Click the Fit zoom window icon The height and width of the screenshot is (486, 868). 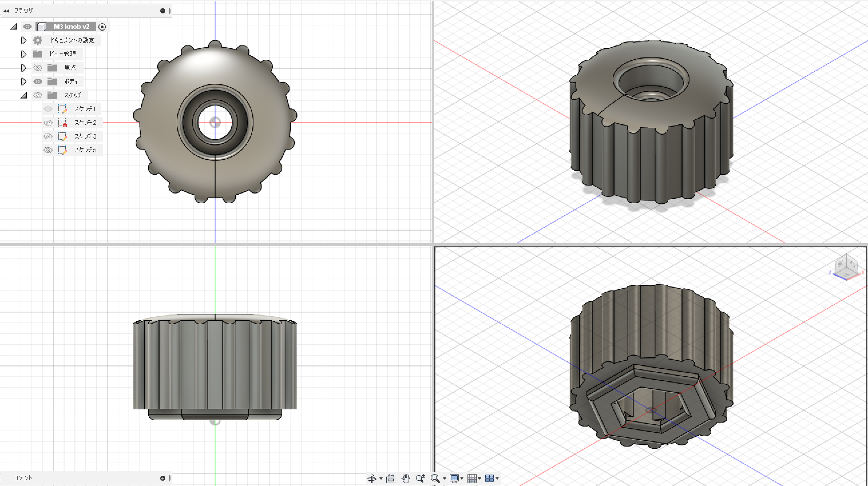(x=435, y=478)
